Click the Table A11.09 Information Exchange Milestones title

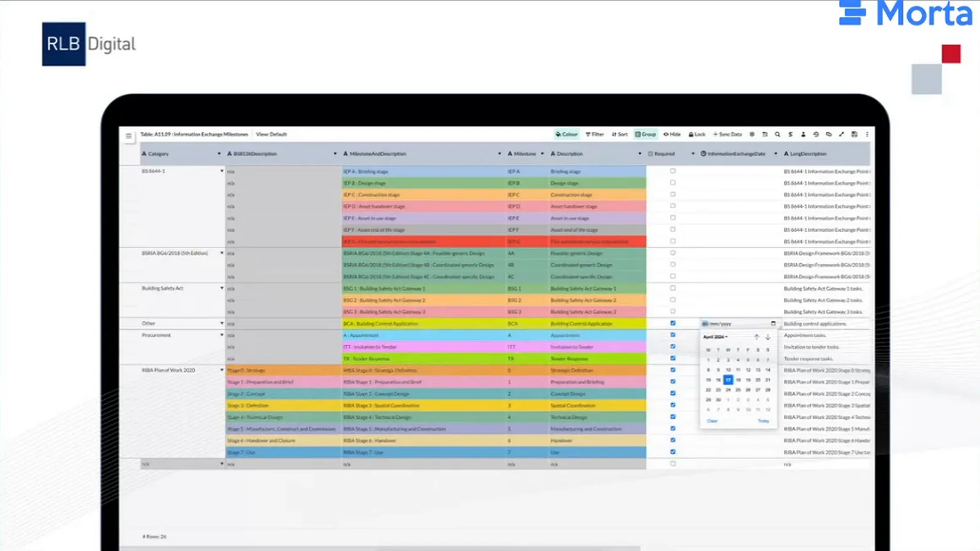click(x=194, y=134)
